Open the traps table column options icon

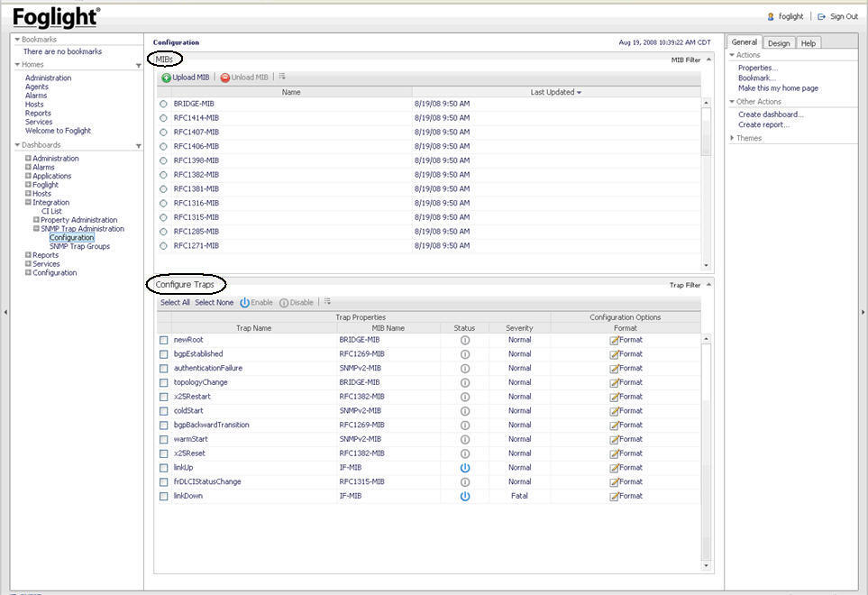tap(327, 302)
